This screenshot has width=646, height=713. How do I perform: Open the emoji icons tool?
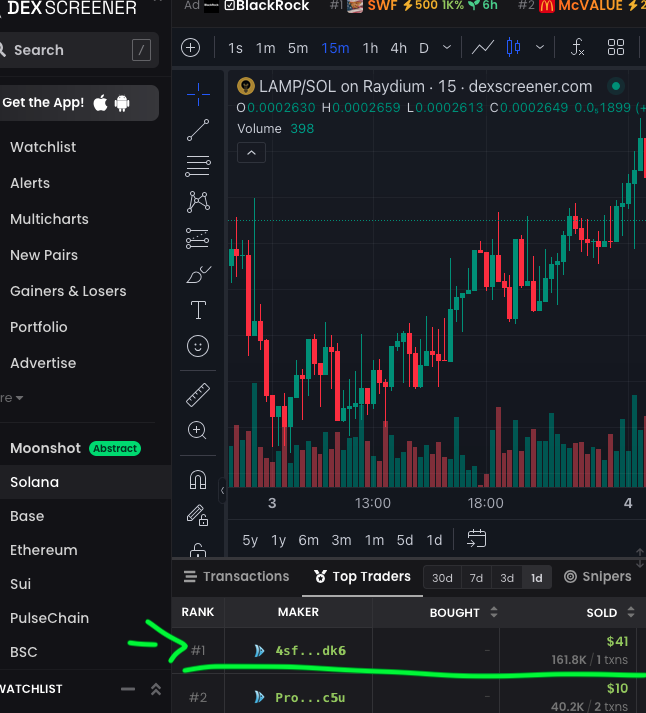[x=198, y=346]
